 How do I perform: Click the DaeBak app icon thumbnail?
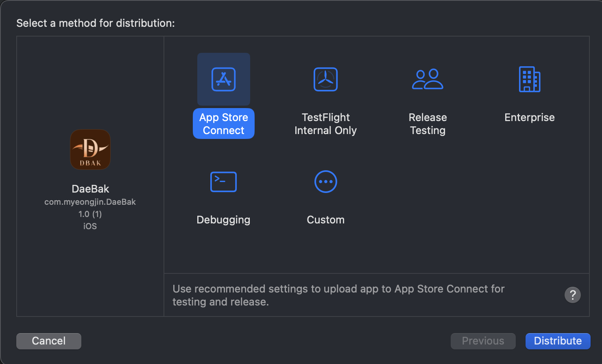pos(90,149)
